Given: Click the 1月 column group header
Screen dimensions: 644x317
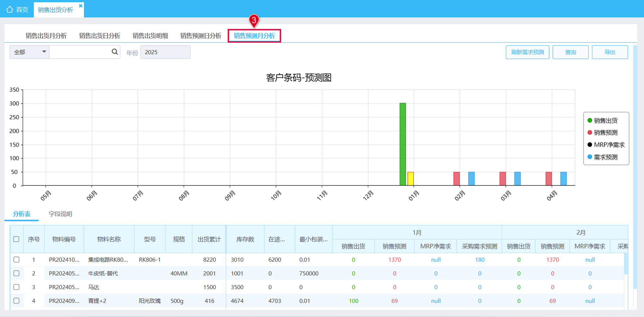Looking at the screenshot, I should [417, 232].
